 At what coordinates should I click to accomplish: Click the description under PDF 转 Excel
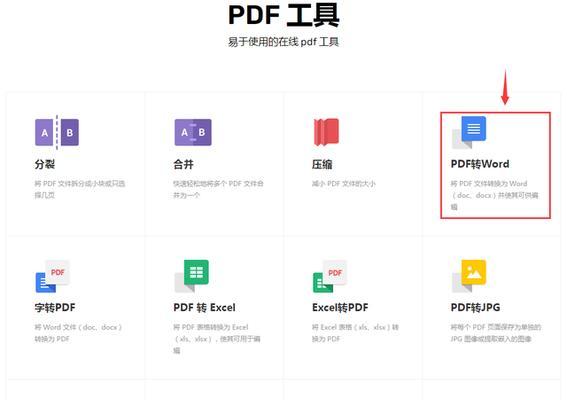[217, 339]
